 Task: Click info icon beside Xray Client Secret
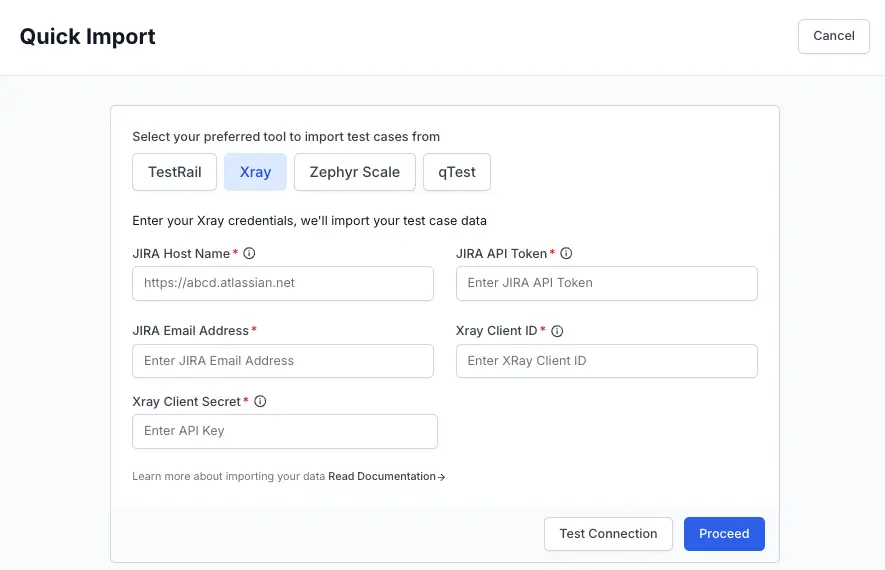pyautogui.click(x=260, y=402)
